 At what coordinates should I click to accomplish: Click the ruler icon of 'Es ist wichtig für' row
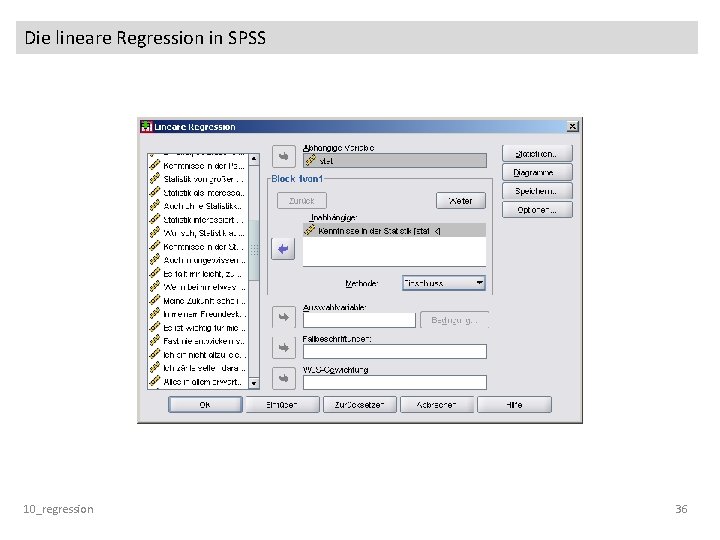pos(155,327)
